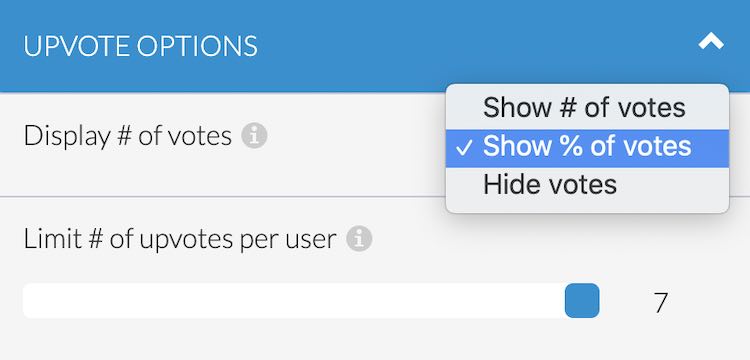Collapse the Upvote Options panel chevron
Image resolution: width=750 pixels, height=360 pixels.
(x=711, y=42)
